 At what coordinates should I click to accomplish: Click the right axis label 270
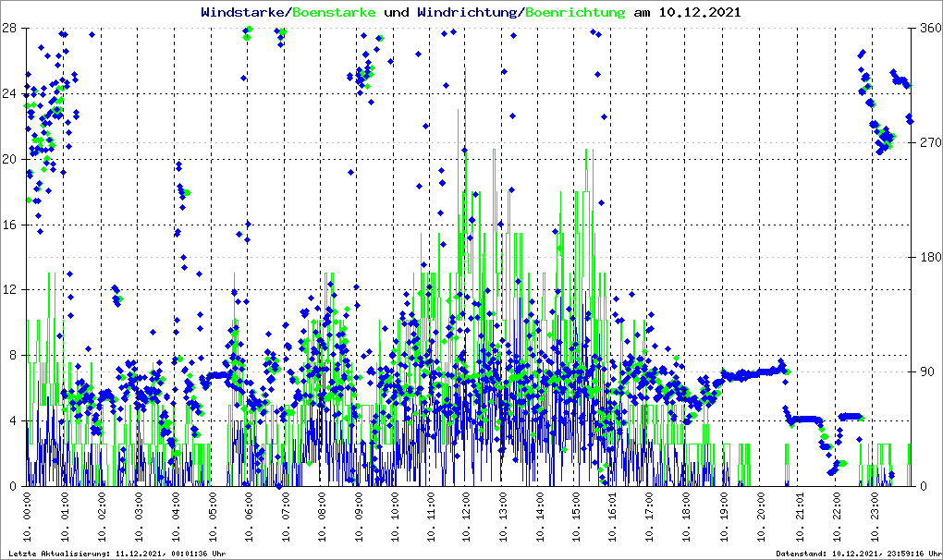[930, 143]
